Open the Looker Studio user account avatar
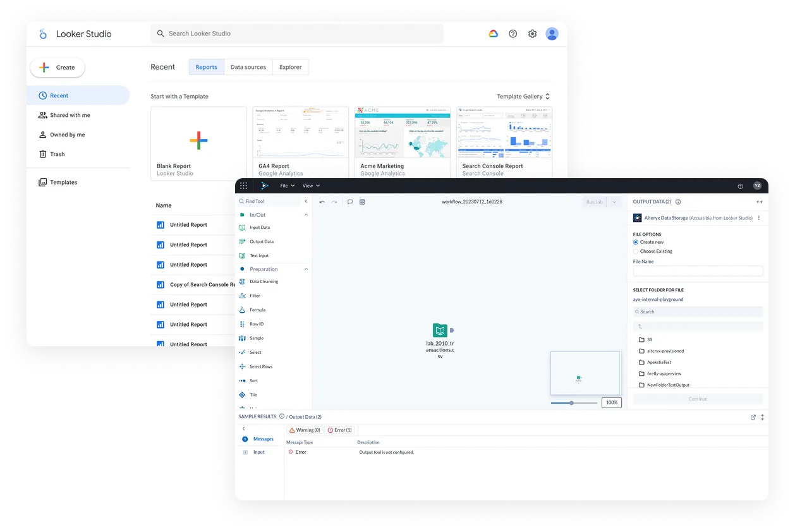The width and height of the screenshot is (795, 532). click(x=552, y=33)
